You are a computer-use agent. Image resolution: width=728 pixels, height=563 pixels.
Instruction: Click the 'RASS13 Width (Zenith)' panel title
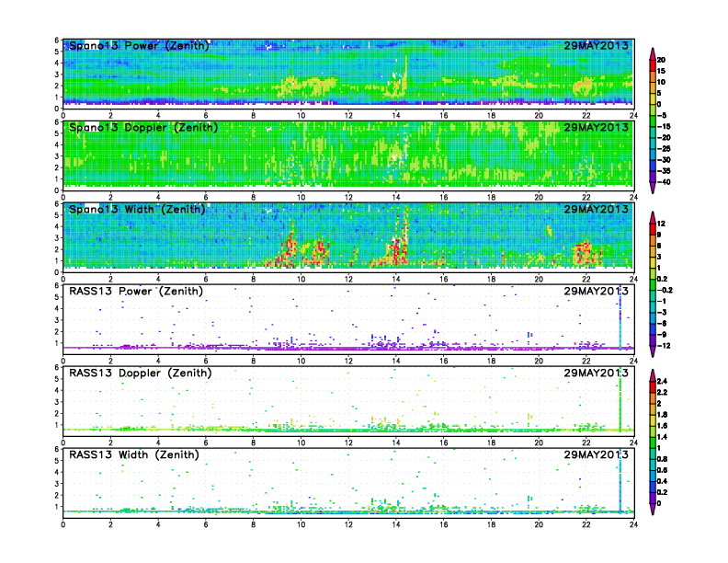133,454
